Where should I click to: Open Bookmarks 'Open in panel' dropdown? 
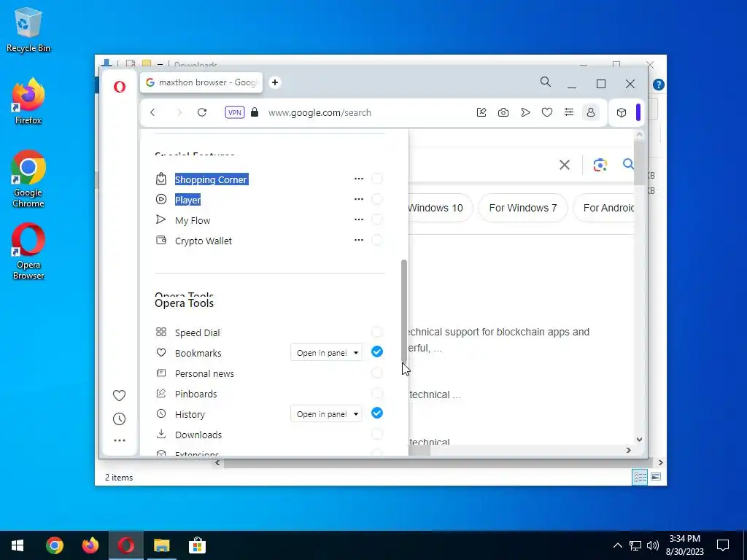coord(326,352)
